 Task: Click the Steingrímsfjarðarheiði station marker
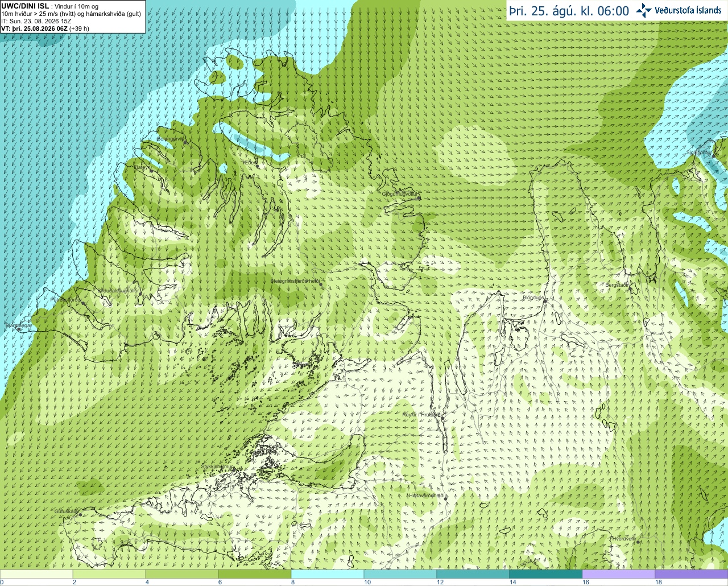click(321, 284)
